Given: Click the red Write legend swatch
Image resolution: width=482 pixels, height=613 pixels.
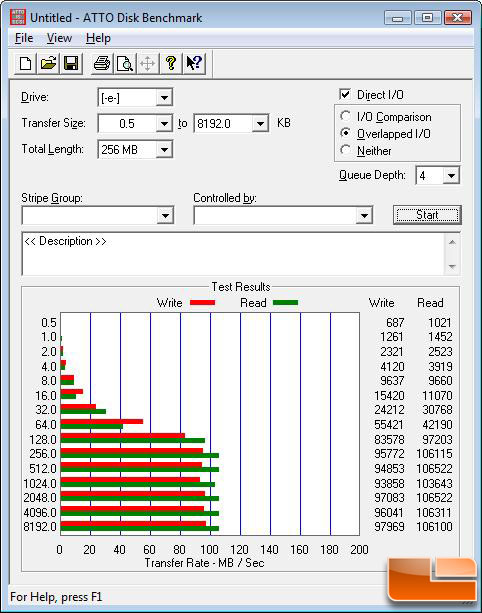Looking at the screenshot, I should [x=202, y=303].
